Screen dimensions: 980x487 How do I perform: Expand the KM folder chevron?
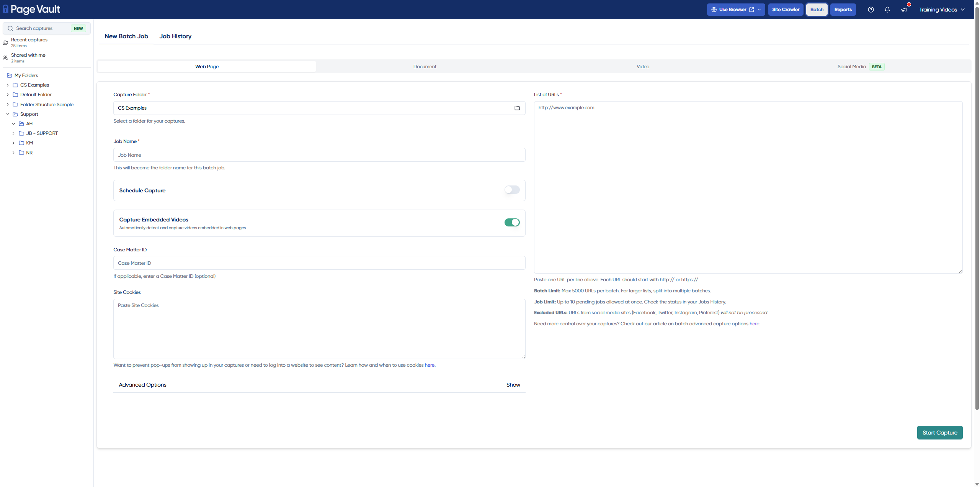coord(13,143)
